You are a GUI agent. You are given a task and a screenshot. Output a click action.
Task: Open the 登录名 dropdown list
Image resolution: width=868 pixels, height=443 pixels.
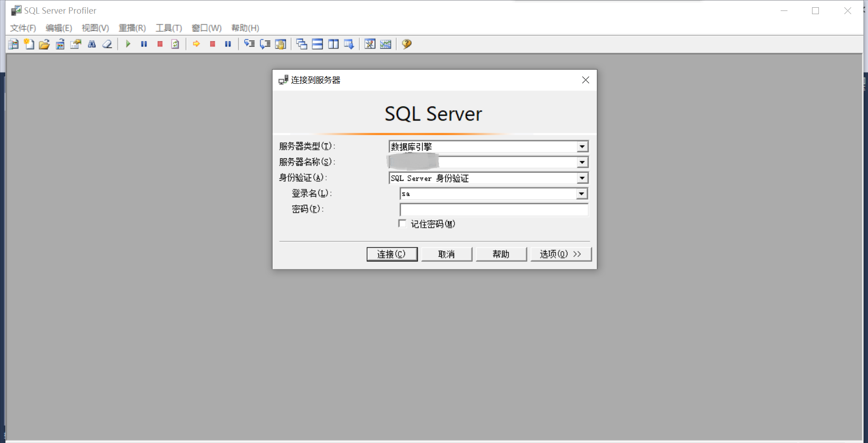tap(581, 194)
